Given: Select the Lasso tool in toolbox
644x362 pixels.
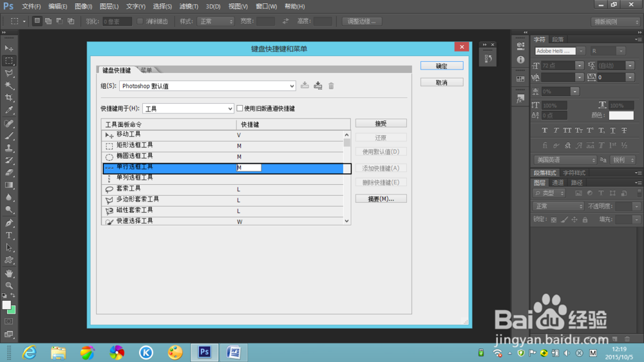Looking at the screenshot, I should click(8, 73).
